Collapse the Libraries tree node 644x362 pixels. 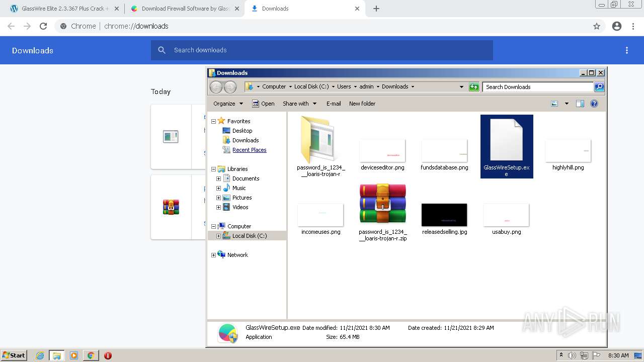point(213,169)
